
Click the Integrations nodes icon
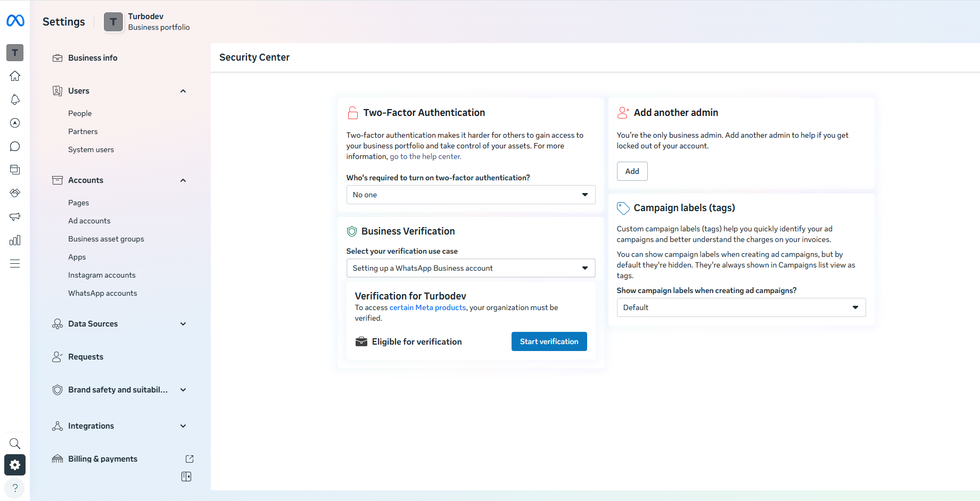tap(57, 426)
